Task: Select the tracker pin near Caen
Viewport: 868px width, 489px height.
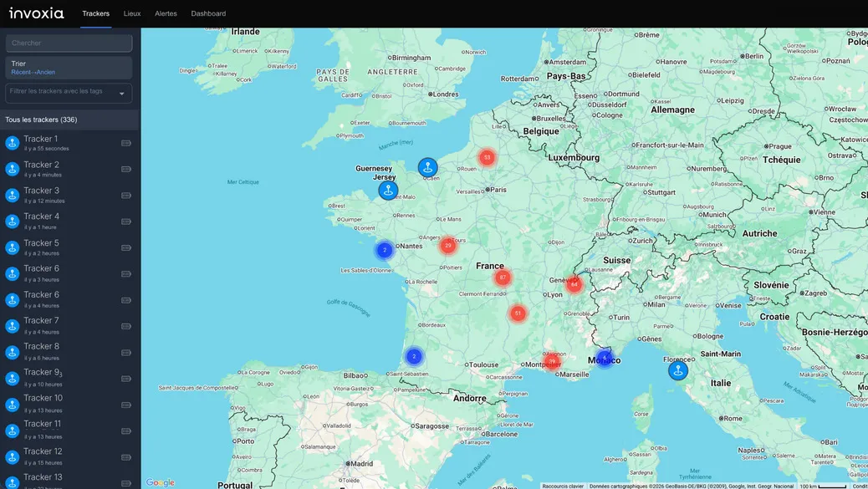Action: 427,167
